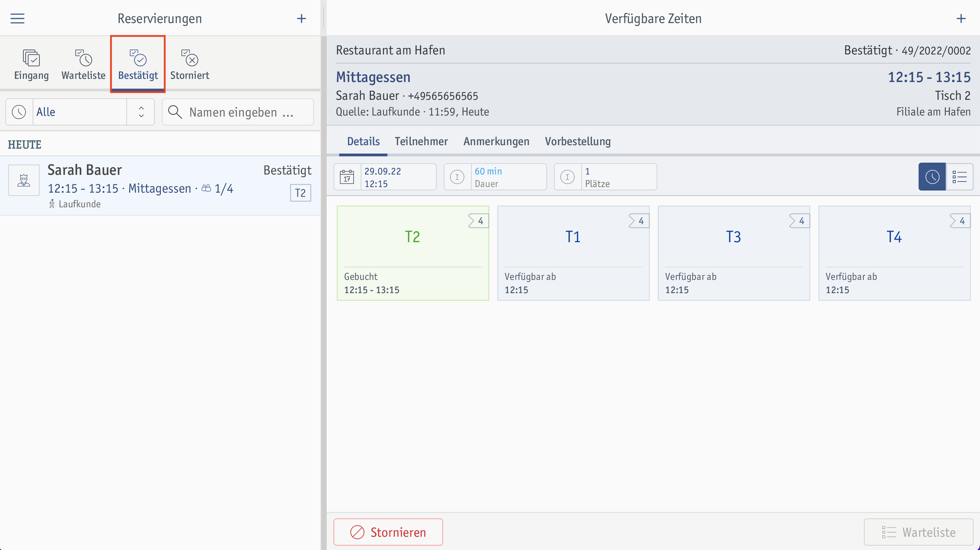Select the T3 table card

pyautogui.click(x=734, y=253)
